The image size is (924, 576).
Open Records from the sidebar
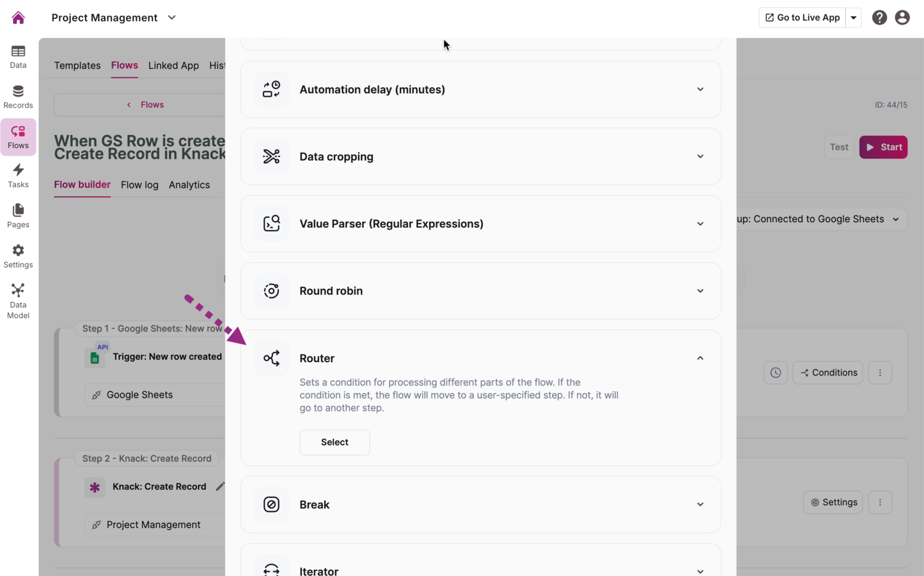click(18, 97)
